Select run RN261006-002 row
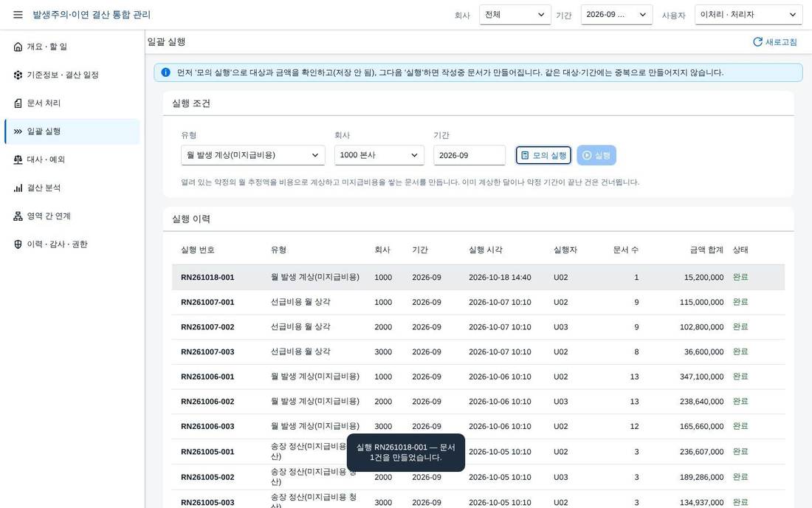 point(478,402)
